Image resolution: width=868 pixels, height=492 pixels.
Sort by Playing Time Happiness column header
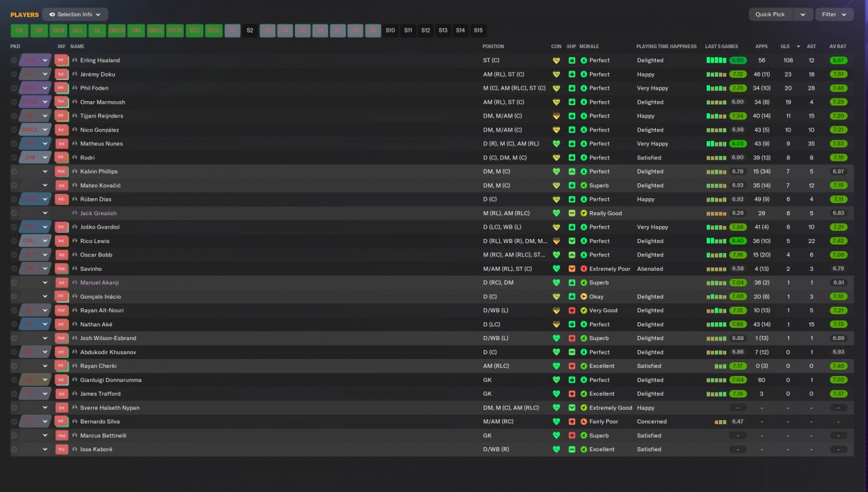666,47
